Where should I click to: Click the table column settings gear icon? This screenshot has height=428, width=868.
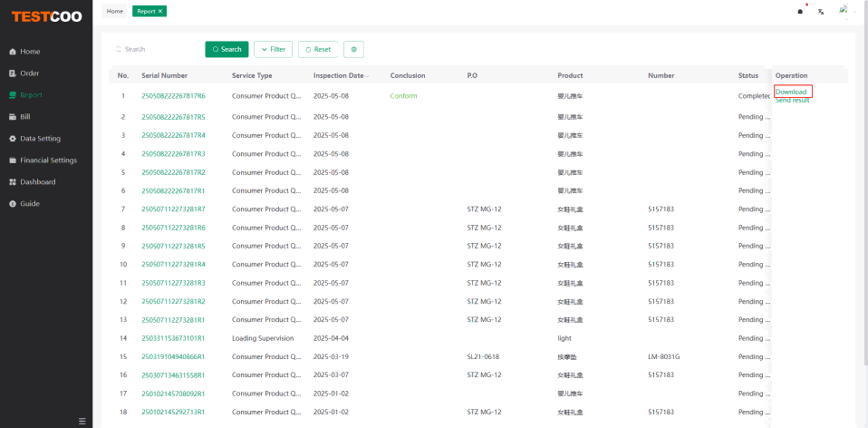click(x=353, y=49)
